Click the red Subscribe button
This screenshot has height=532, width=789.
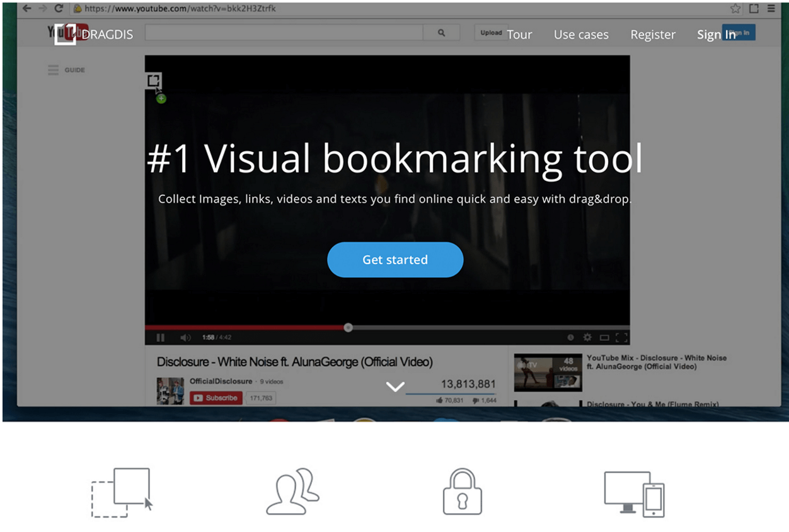pos(216,398)
